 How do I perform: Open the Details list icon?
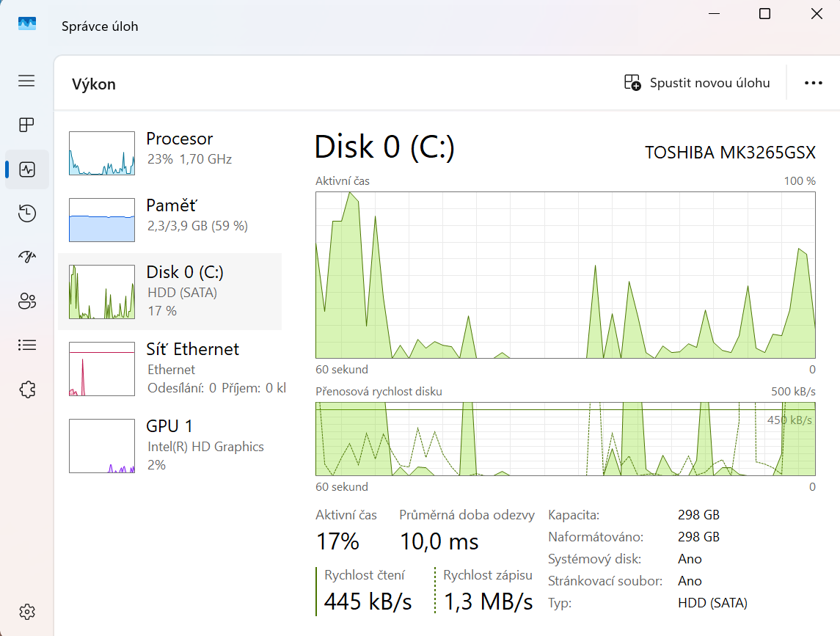pos(26,345)
